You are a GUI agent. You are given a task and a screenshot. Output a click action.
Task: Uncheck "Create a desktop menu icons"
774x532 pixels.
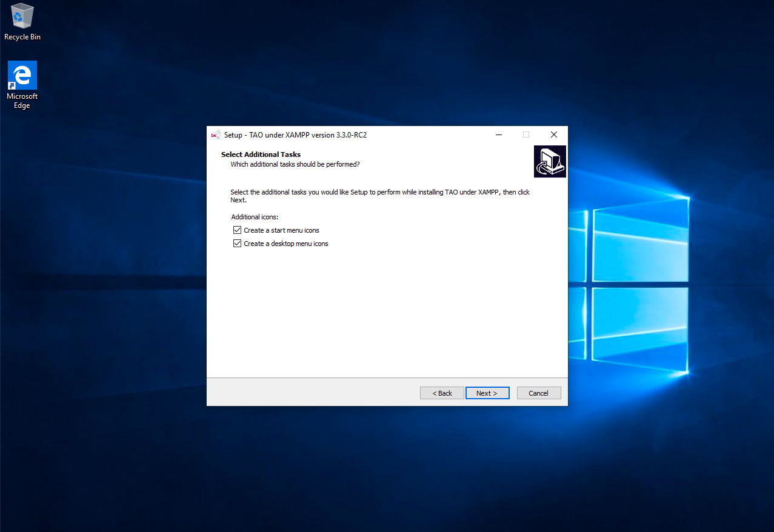237,243
